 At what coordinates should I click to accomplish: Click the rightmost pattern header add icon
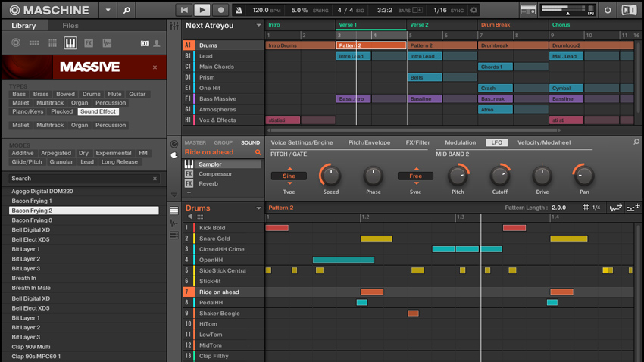coord(633,208)
